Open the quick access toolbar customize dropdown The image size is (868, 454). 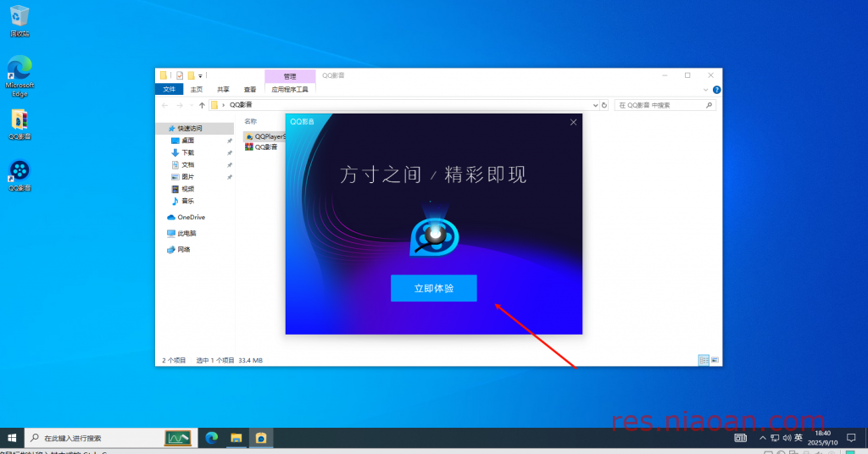tap(200, 75)
